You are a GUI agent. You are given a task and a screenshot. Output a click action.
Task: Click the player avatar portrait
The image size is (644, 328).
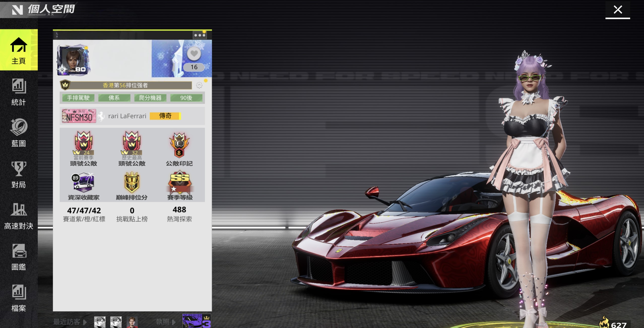coord(74,60)
